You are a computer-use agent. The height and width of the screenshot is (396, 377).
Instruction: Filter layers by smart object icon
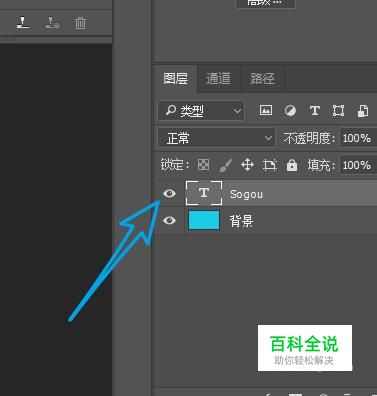pyautogui.click(x=363, y=111)
